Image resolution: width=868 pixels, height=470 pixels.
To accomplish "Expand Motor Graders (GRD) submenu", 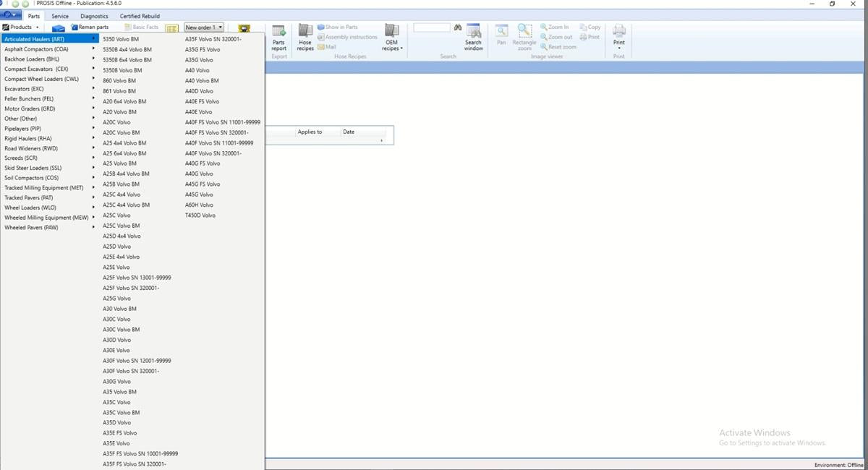I will (x=49, y=108).
